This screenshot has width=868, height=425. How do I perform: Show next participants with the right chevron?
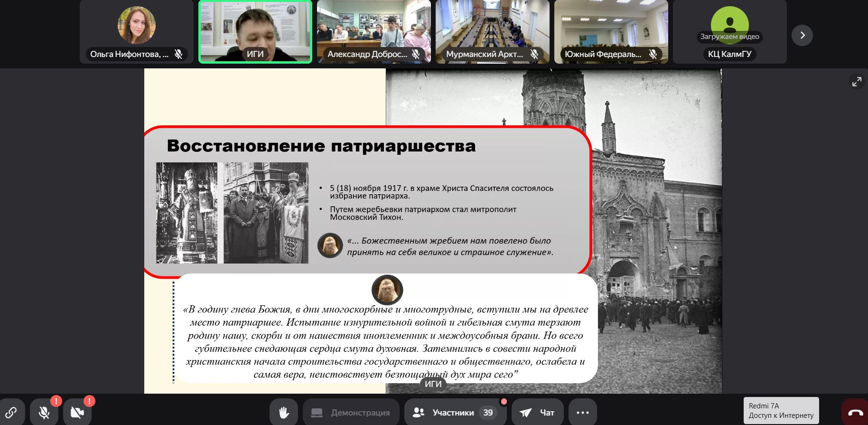click(x=802, y=35)
